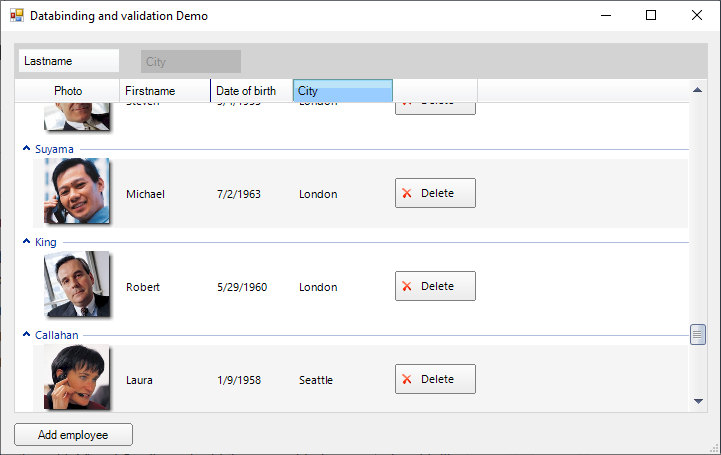Viewport: 721px width, 455px height.
Task: Collapse the Callahan group
Action: click(x=26, y=335)
